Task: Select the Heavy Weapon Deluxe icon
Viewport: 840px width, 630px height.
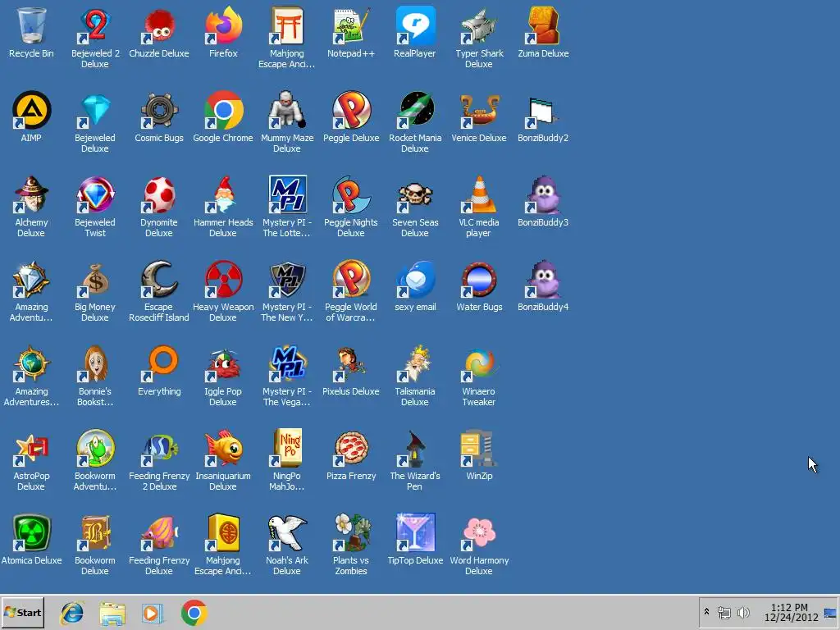Action: [x=223, y=279]
